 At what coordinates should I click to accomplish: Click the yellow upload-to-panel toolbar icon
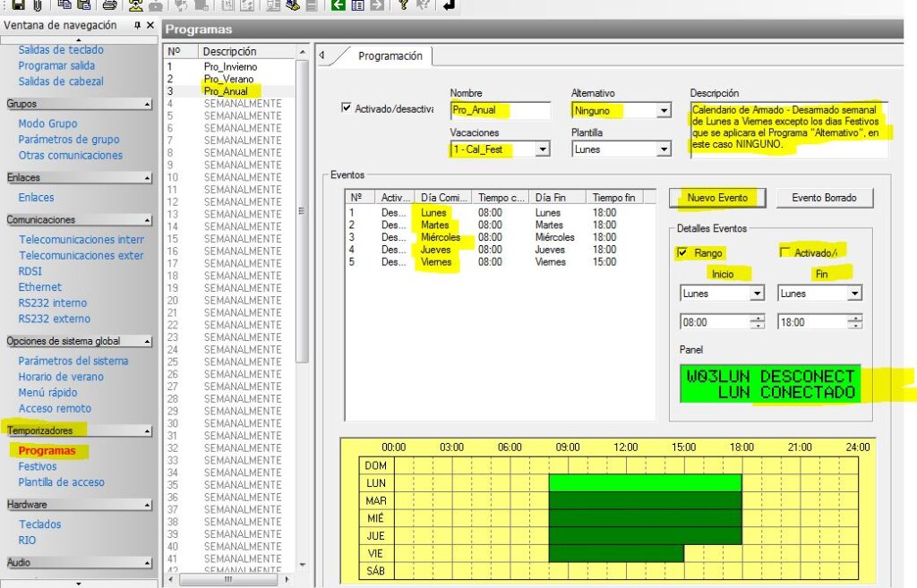pos(136,4)
